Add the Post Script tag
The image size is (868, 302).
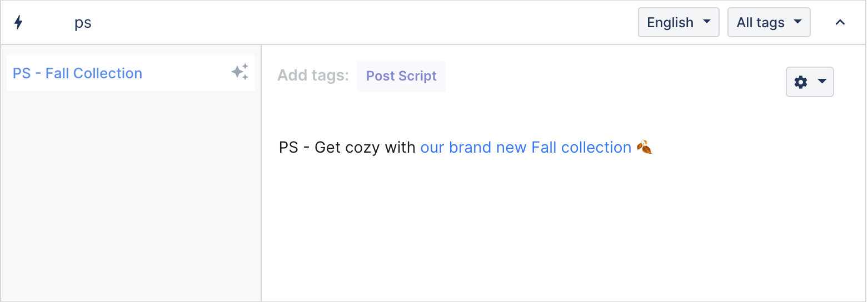click(401, 76)
